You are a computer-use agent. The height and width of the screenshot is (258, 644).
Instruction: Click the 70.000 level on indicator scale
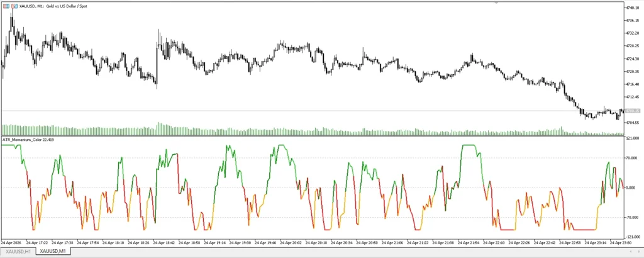tap(631, 158)
